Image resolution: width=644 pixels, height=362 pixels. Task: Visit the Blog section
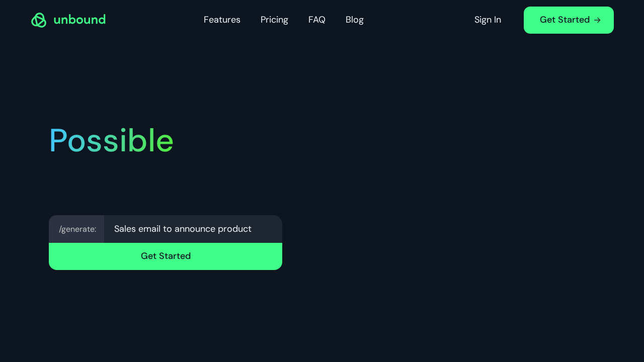point(354,20)
